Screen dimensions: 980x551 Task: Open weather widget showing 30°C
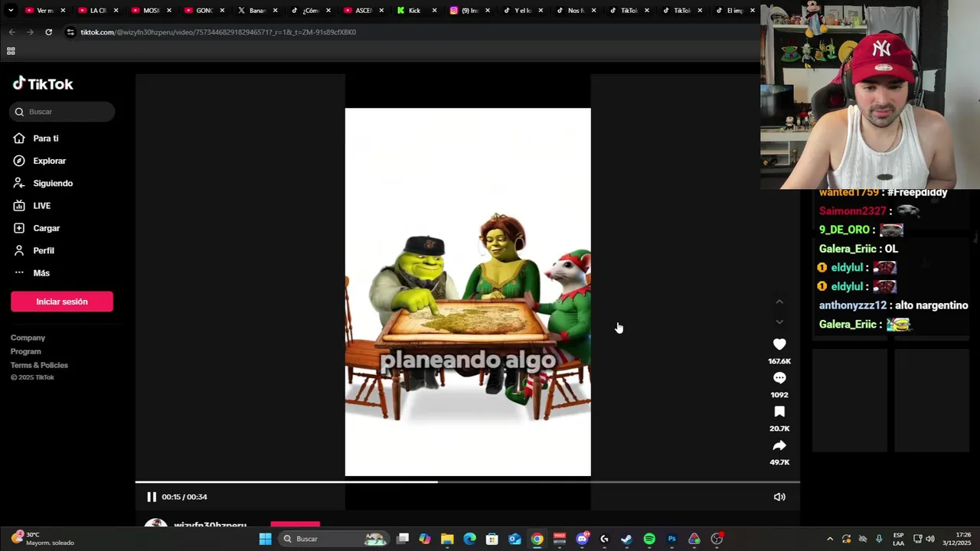(43, 538)
